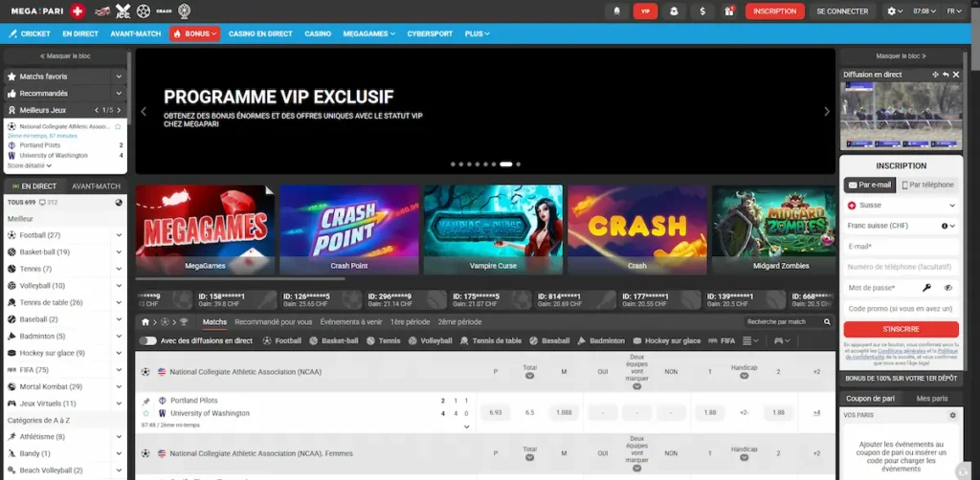
Task: Open settings gear dropdown in header
Action: pyautogui.click(x=895, y=11)
